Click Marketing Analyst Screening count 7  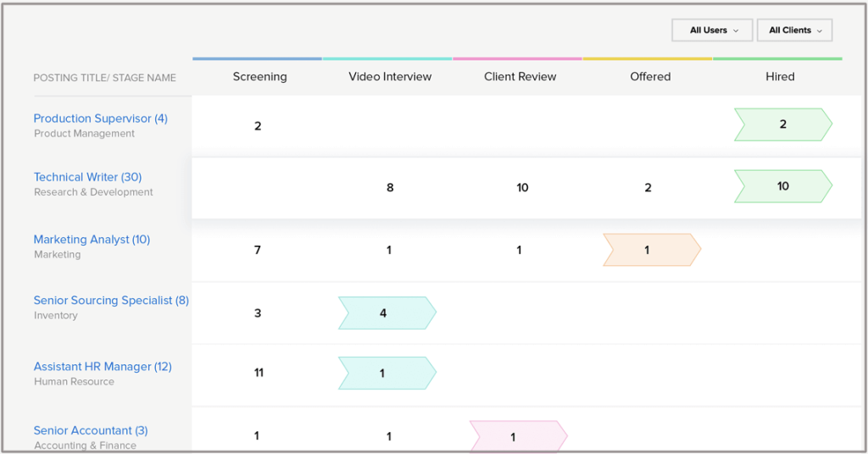(x=258, y=250)
